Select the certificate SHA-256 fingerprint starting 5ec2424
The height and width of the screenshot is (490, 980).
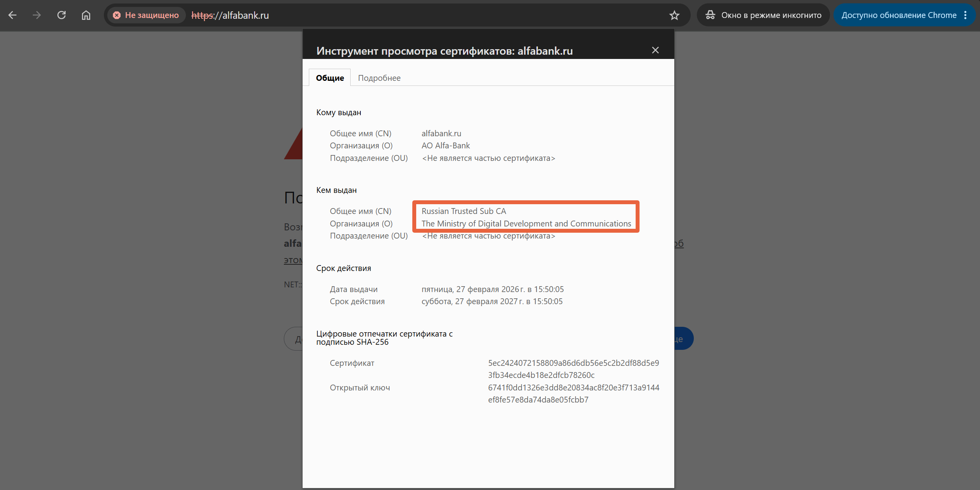coord(574,369)
